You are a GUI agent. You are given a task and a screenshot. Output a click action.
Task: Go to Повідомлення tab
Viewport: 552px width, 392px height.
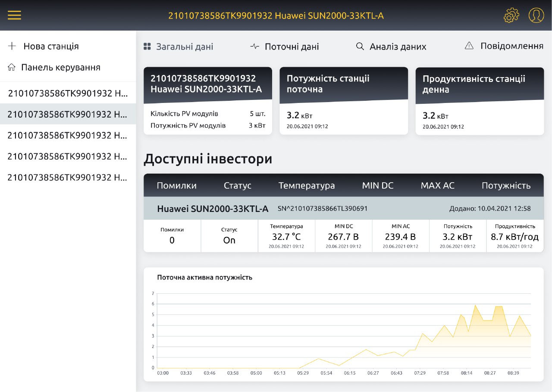click(511, 46)
